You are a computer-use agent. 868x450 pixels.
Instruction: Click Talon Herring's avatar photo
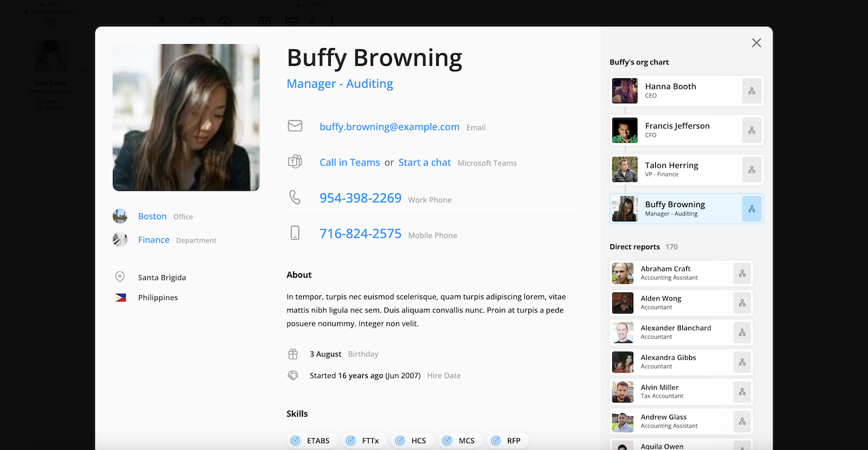[x=625, y=170]
